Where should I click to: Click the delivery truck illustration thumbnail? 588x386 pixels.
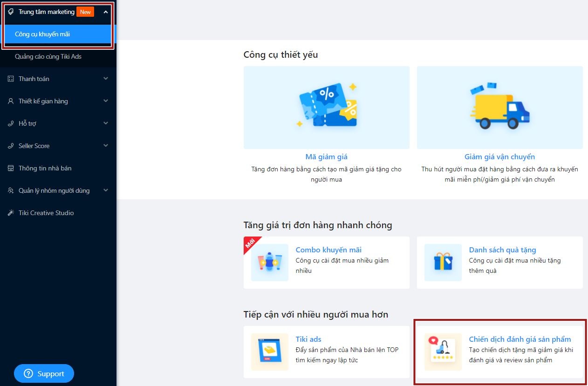pyautogui.click(x=499, y=107)
